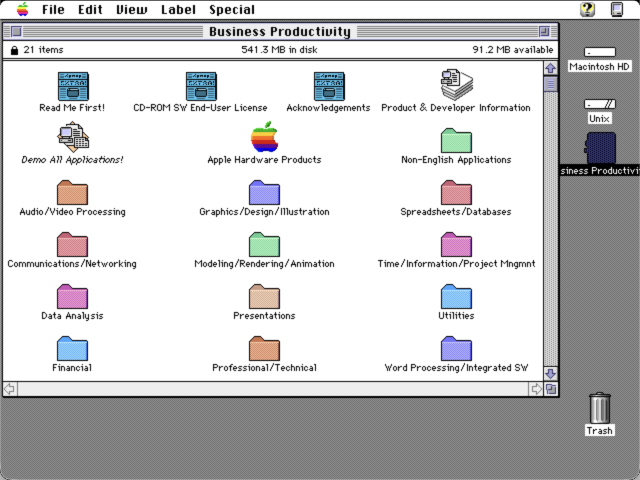Open the View menu
Screen dimensions: 640x480
coord(132,9)
